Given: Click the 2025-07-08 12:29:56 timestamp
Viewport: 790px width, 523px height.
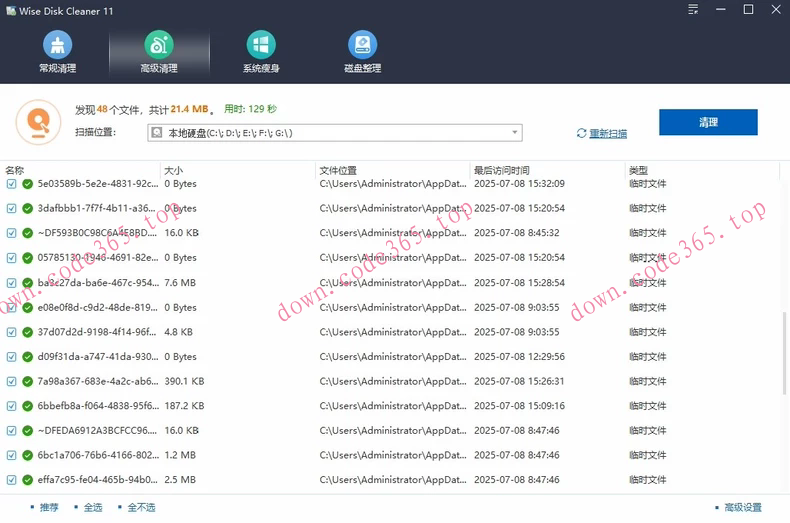Looking at the screenshot, I should coord(519,357).
